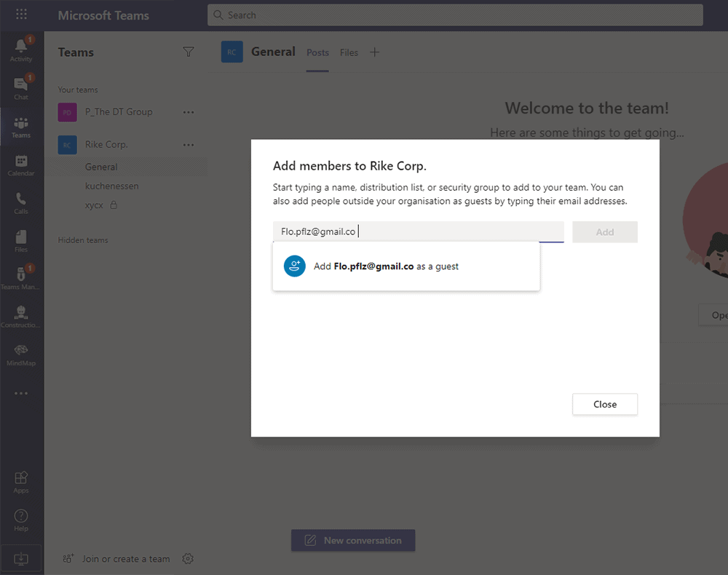Viewport: 728px width, 575px height.
Task: Select the Rike Corp. team name
Action: [106, 144]
